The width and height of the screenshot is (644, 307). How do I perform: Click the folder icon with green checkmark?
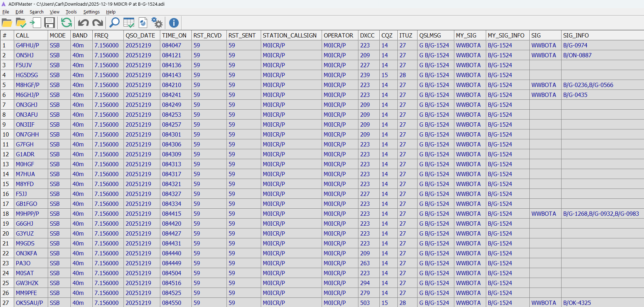(x=21, y=23)
